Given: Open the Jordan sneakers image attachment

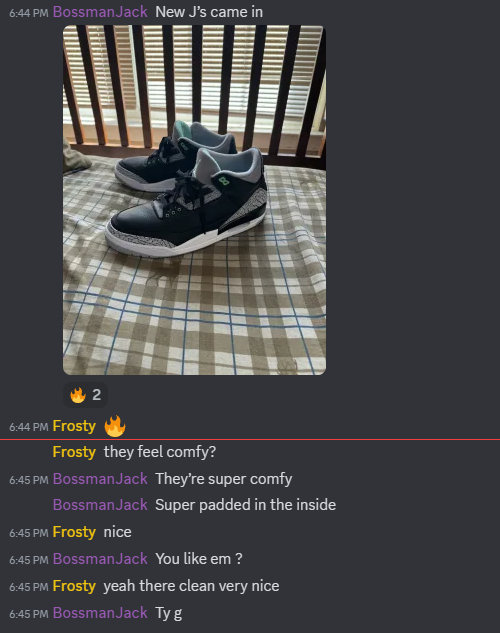Looking at the screenshot, I should click(195, 200).
